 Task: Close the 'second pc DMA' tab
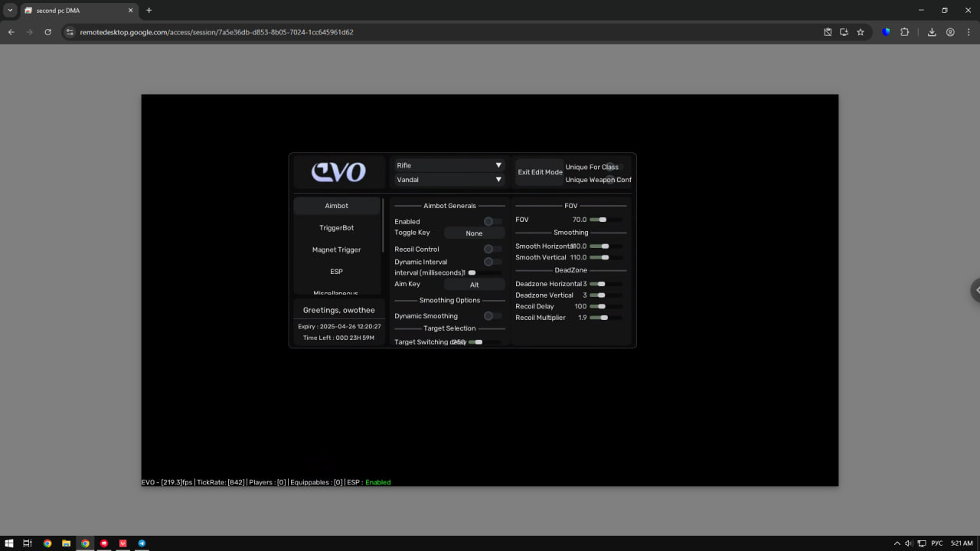(130, 11)
